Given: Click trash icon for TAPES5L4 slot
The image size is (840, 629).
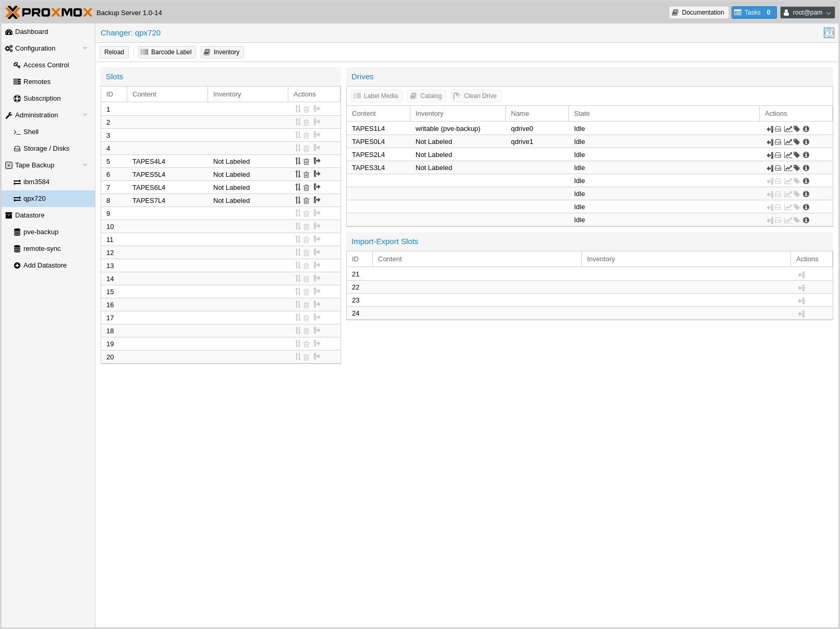Looking at the screenshot, I should point(307,175).
